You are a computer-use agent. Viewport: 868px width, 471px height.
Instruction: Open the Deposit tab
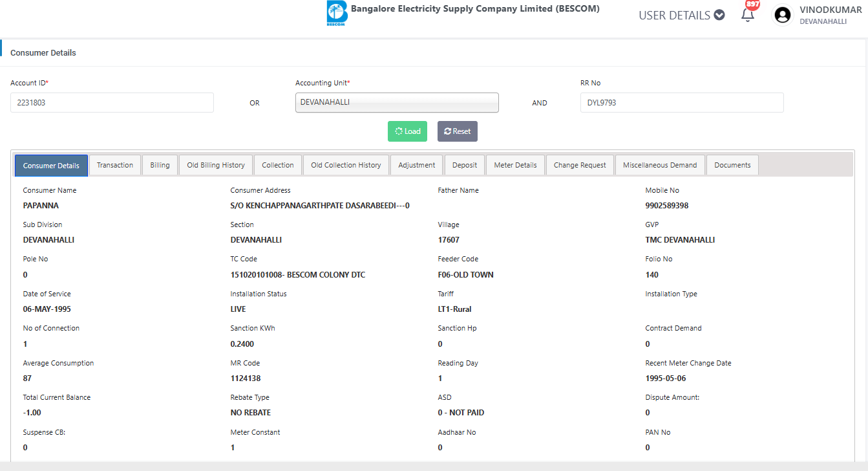coord(465,165)
